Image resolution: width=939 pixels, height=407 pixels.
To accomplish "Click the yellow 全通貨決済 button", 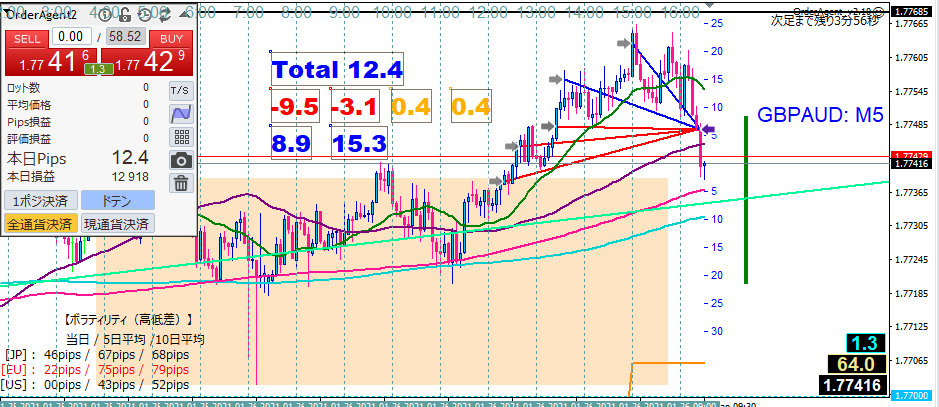I will pyautogui.click(x=40, y=224).
